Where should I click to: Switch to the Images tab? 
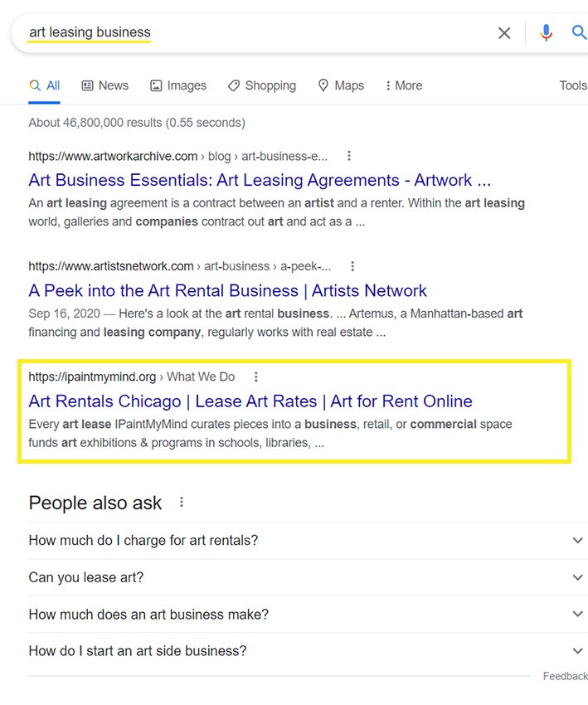coord(178,85)
